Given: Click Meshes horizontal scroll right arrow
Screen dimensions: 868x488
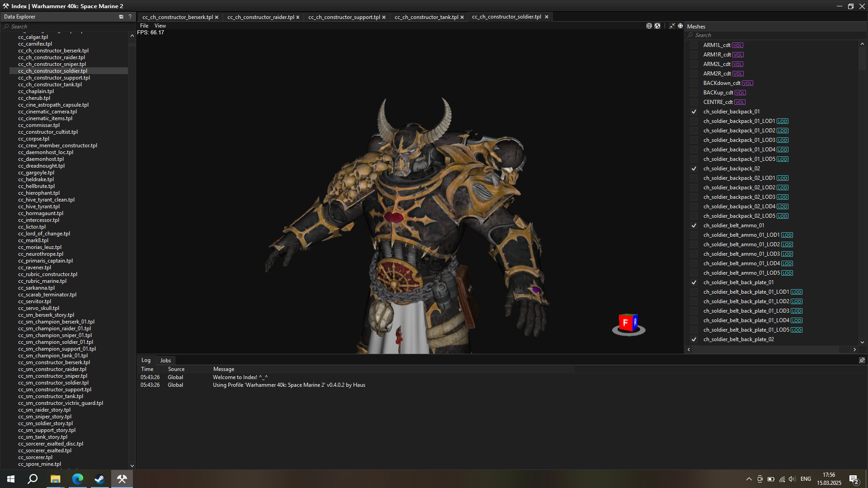Looking at the screenshot, I should coord(854,349).
